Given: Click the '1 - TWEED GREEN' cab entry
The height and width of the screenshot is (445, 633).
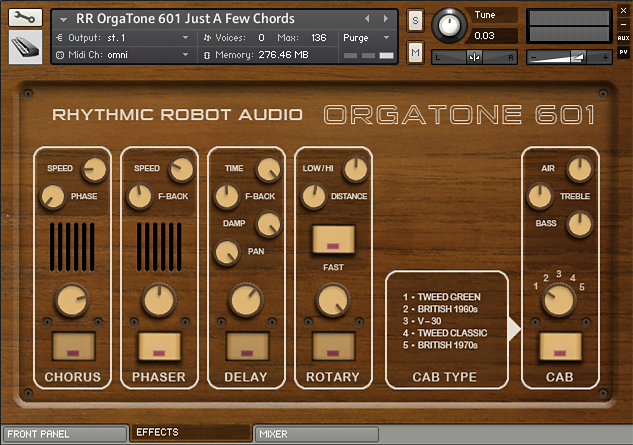Looking at the screenshot, I should coord(442,297).
